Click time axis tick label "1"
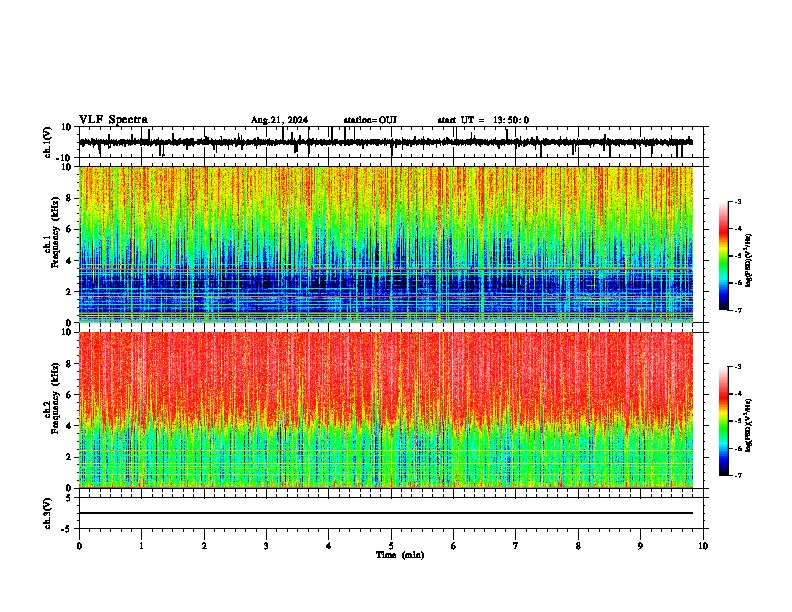This screenshot has width=792, height=612. tap(141, 546)
